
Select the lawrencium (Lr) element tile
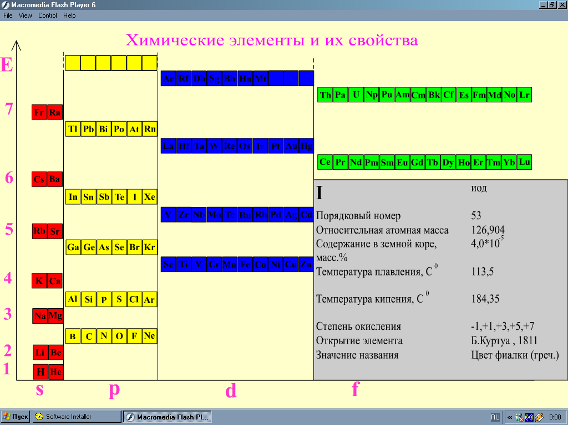[x=524, y=95]
